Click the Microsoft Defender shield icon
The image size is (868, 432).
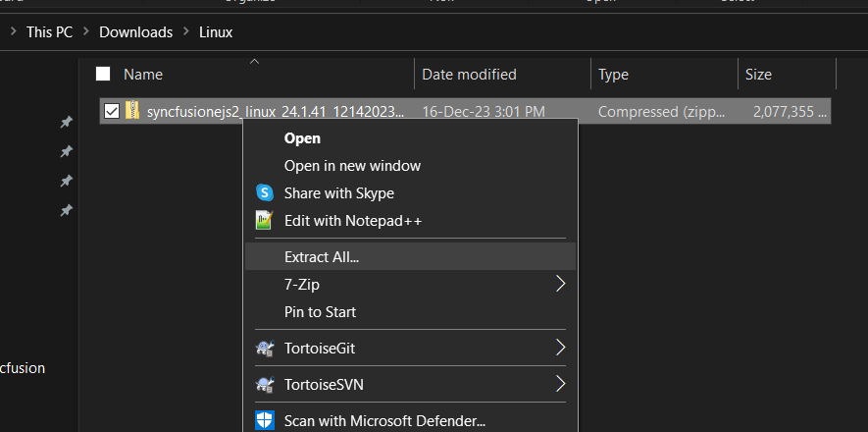(x=264, y=420)
